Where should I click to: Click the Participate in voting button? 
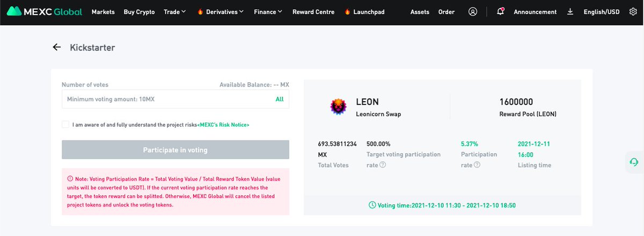point(175,150)
